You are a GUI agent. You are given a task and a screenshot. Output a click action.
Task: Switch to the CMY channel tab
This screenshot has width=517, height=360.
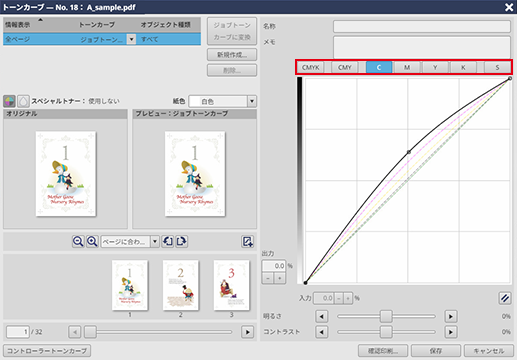(345, 67)
